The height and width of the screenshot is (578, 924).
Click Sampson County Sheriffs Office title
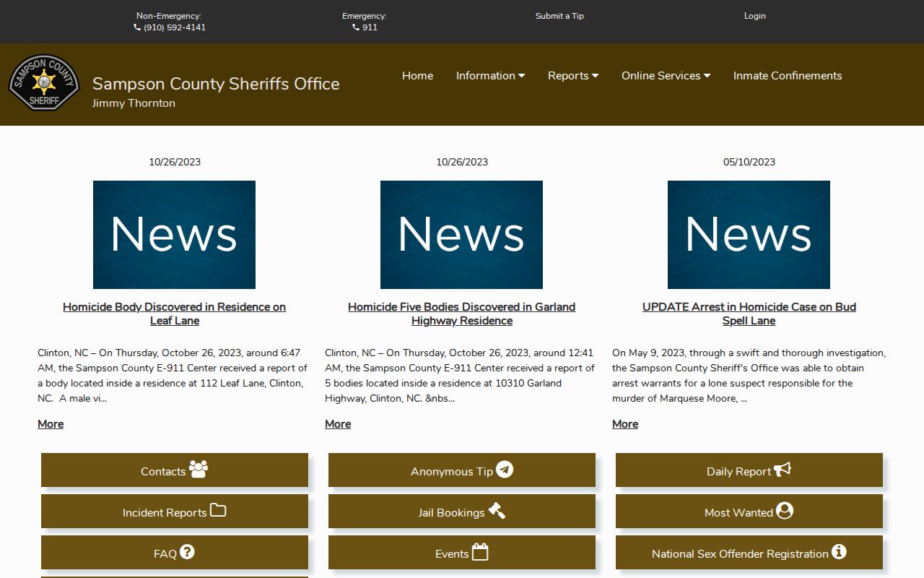tap(216, 84)
